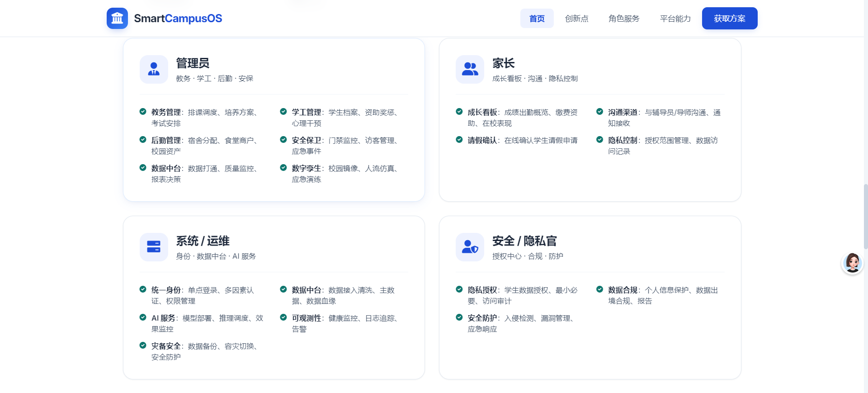868x393 pixels.
Task: Click the 系统 / 运维 card heading
Action: point(203,241)
